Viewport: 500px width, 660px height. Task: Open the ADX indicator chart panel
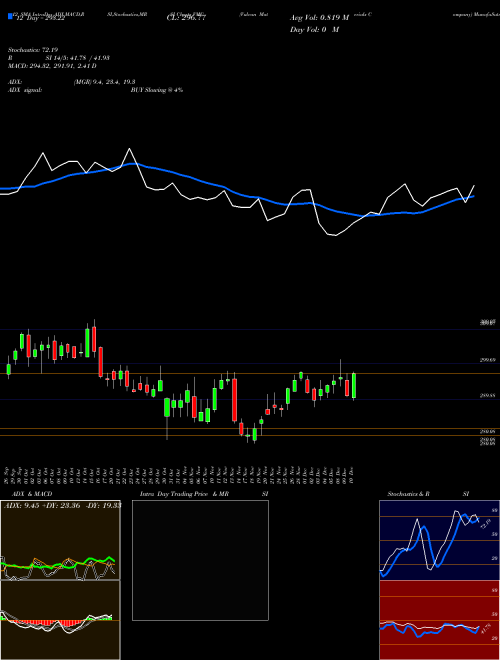60,540
